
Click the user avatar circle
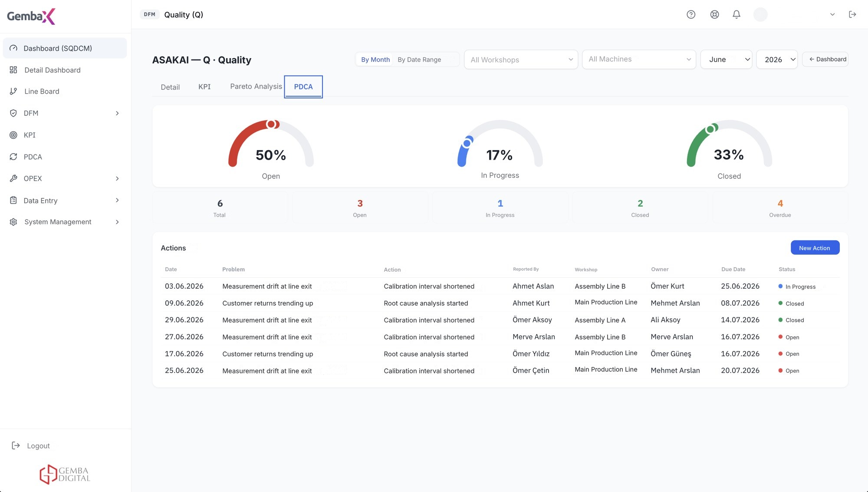tap(760, 14)
